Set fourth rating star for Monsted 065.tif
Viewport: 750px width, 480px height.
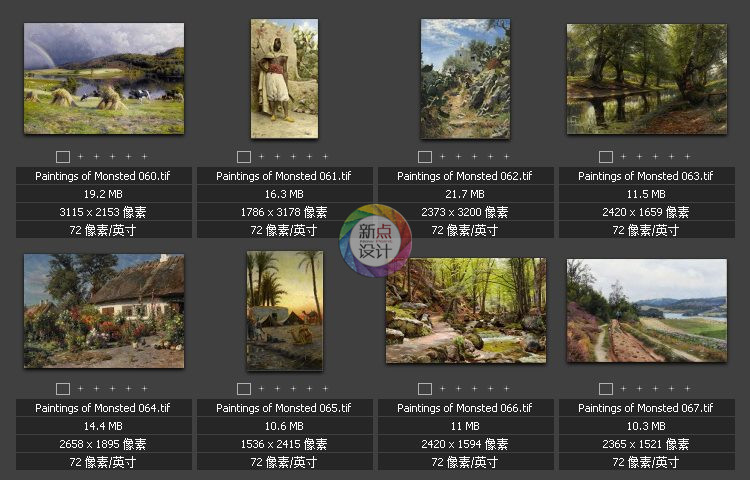click(x=309, y=388)
